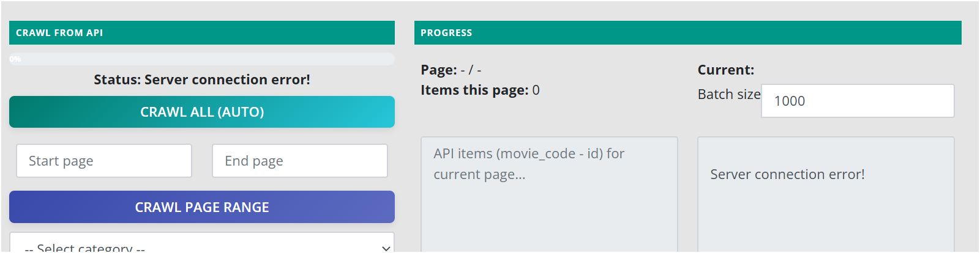Focus the API items text area
The image size is (980, 253).
coord(549,196)
